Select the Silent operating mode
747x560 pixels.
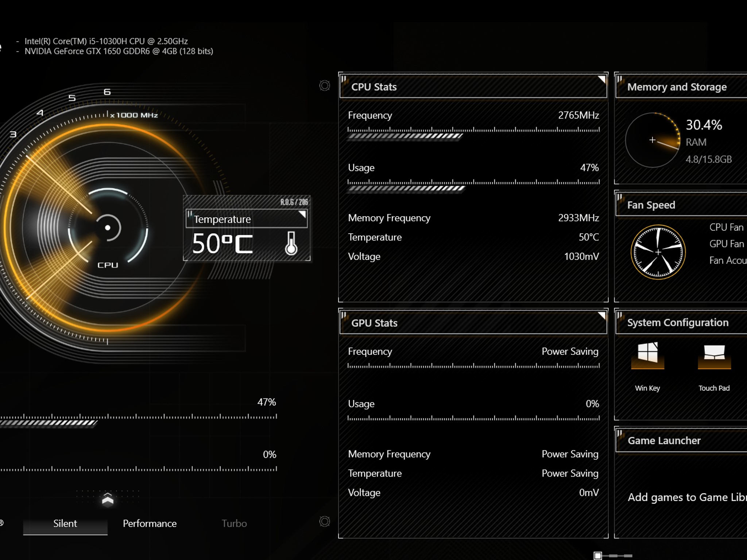65,524
